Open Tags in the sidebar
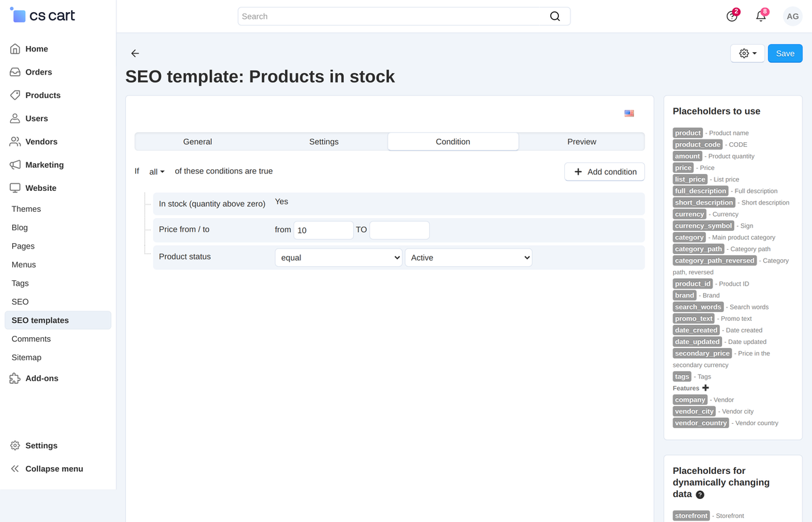812x522 pixels. (20, 283)
